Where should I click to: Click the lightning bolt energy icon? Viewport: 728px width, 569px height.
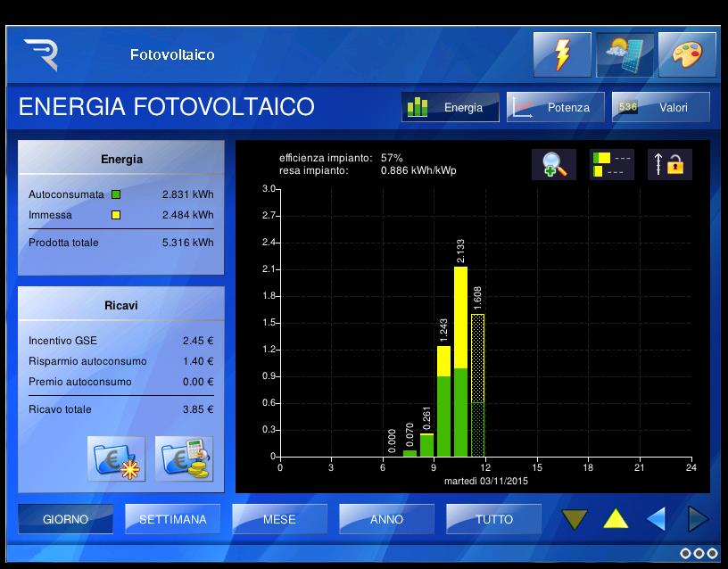[x=562, y=54]
